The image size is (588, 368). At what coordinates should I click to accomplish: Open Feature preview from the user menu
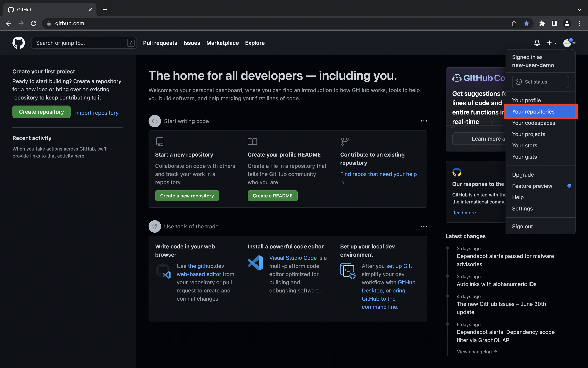[540, 186]
